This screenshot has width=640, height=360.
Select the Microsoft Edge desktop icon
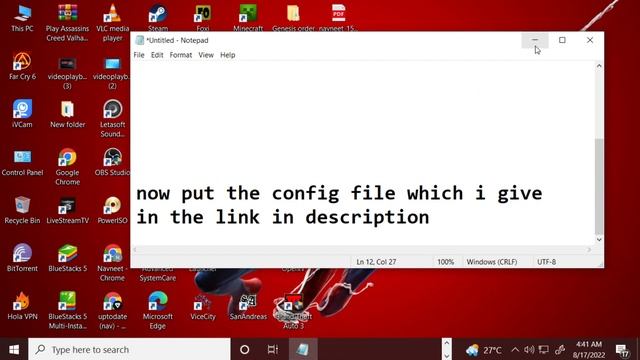pyautogui.click(x=158, y=311)
